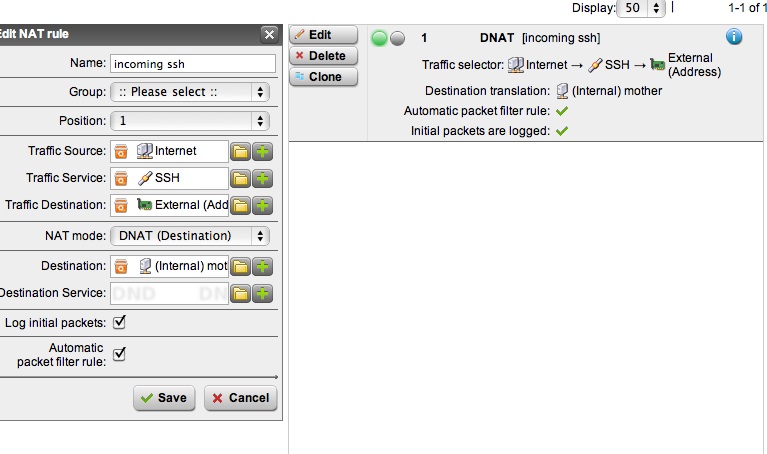Click blue info icon on rule 1
The image size is (767, 454).
733,37
